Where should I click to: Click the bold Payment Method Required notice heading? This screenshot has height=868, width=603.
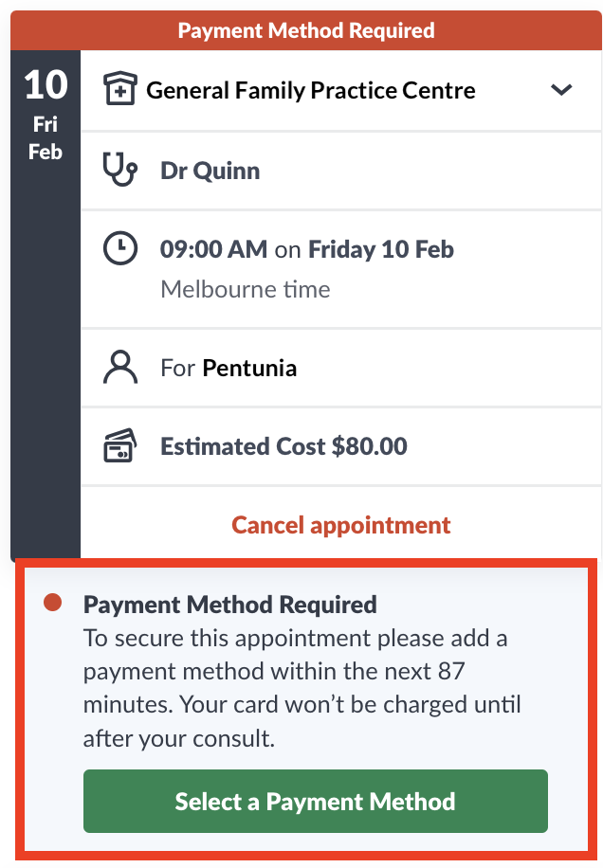229,604
